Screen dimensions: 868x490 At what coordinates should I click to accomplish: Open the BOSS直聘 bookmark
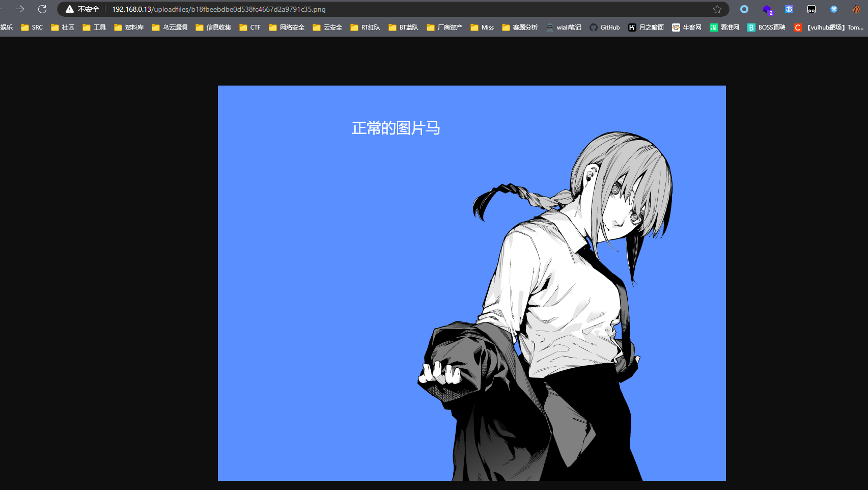pos(766,28)
